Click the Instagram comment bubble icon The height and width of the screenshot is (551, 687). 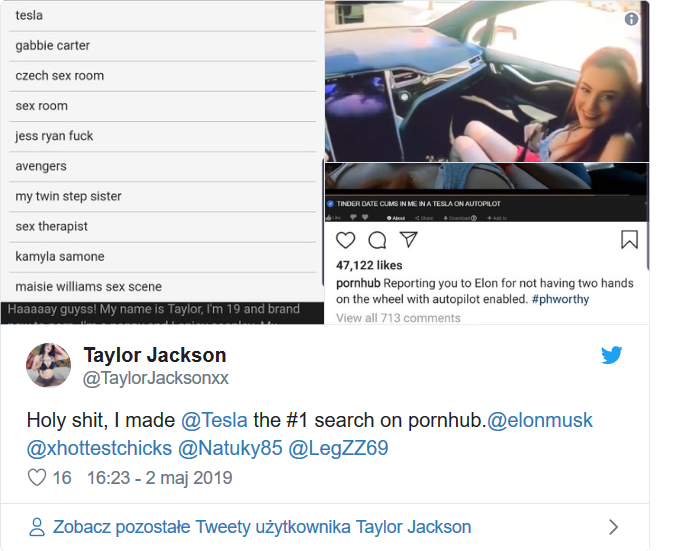377,240
